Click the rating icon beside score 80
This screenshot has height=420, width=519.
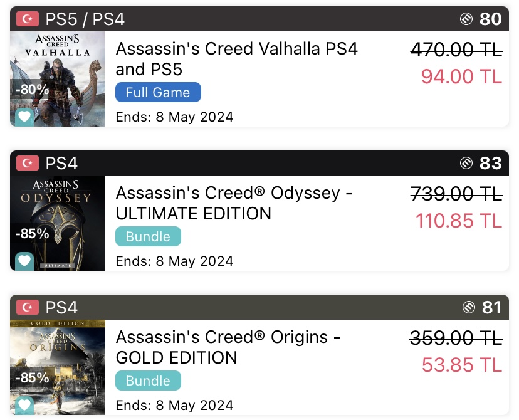point(466,19)
